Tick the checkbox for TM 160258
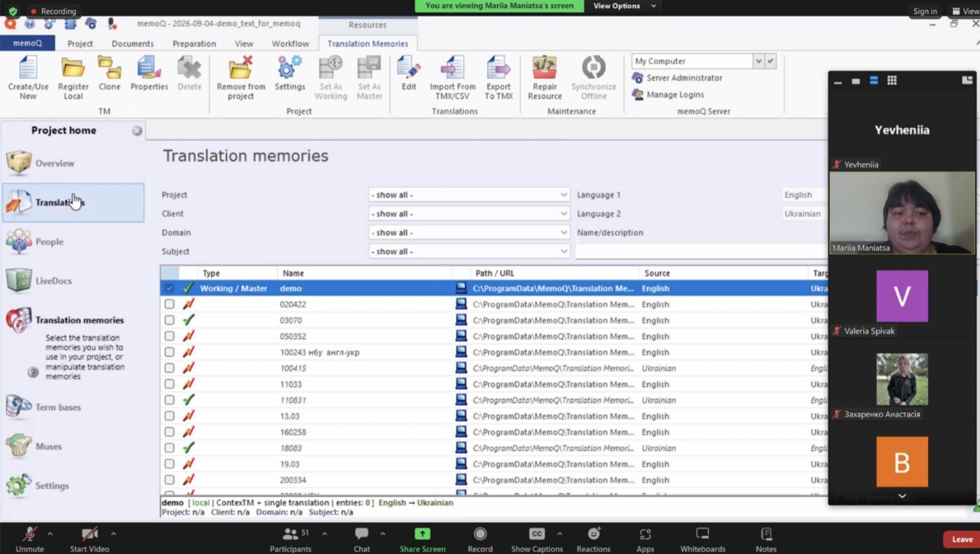Image resolution: width=980 pixels, height=554 pixels. click(x=170, y=432)
